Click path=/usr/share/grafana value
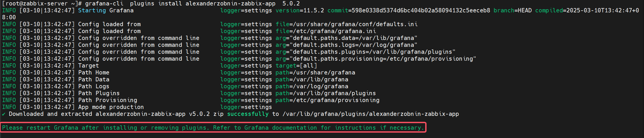This screenshot has width=644, height=138. pyautogui.click(x=315, y=73)
